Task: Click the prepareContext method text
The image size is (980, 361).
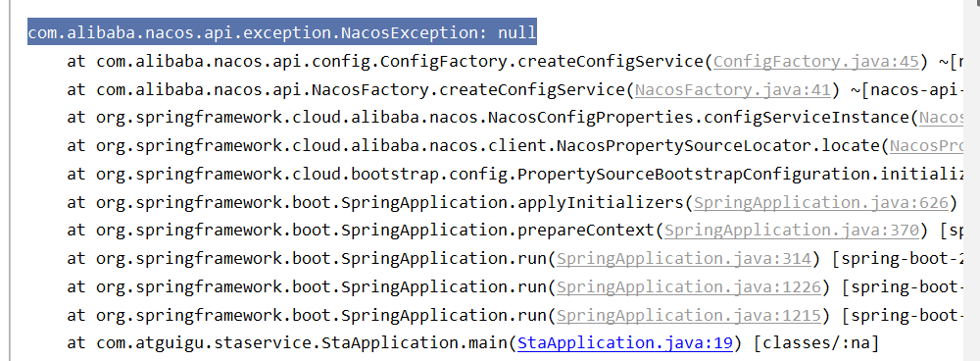Action: (x=586, y=231)
